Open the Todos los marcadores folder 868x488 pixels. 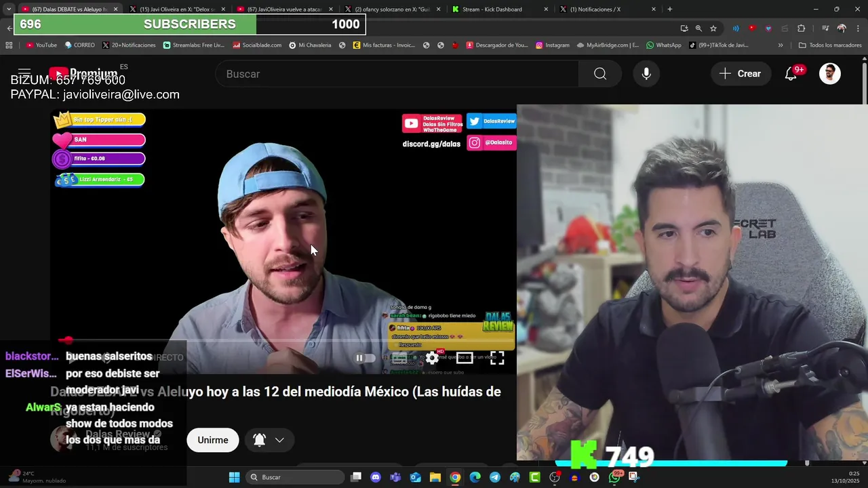coord(830,45)
